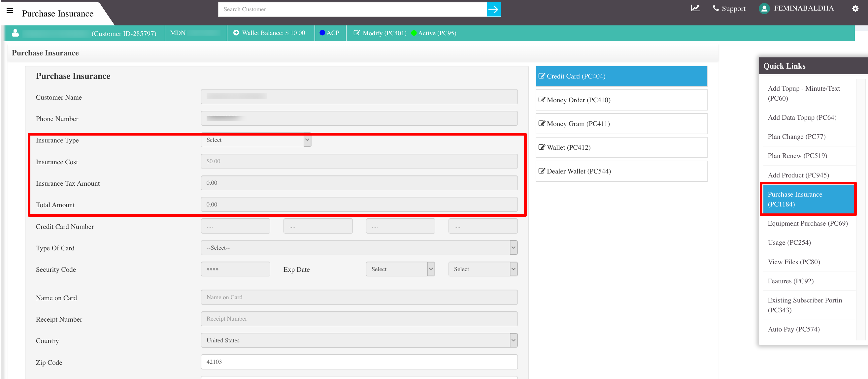Click the Dealer Wallet edit icon

coord(542,171)
